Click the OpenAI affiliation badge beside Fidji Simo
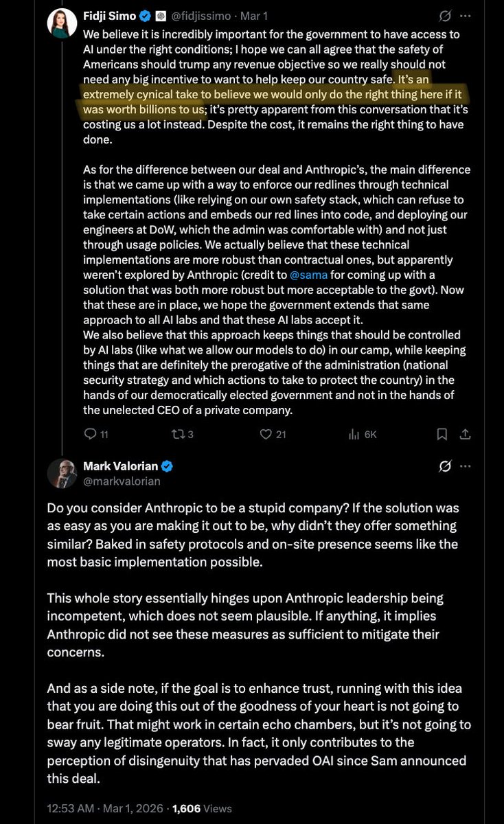504x824 pixels. (x=160, y=16)
